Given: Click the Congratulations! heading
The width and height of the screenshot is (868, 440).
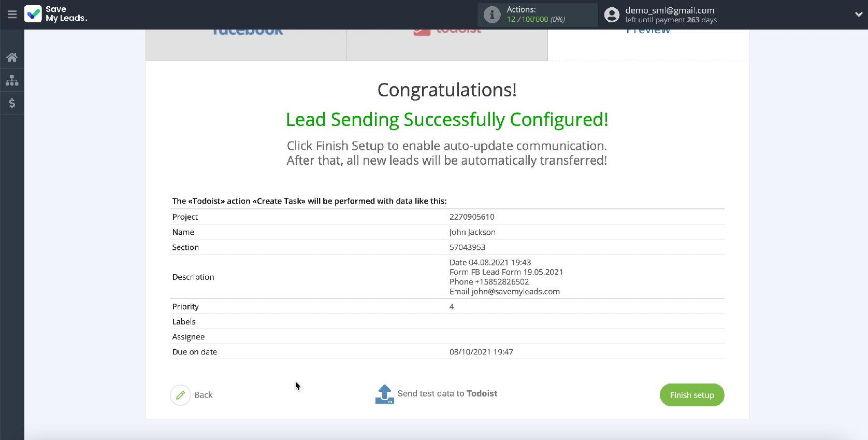Looking at the screenshot, I should pyautogui.click(x=447, y=90).
